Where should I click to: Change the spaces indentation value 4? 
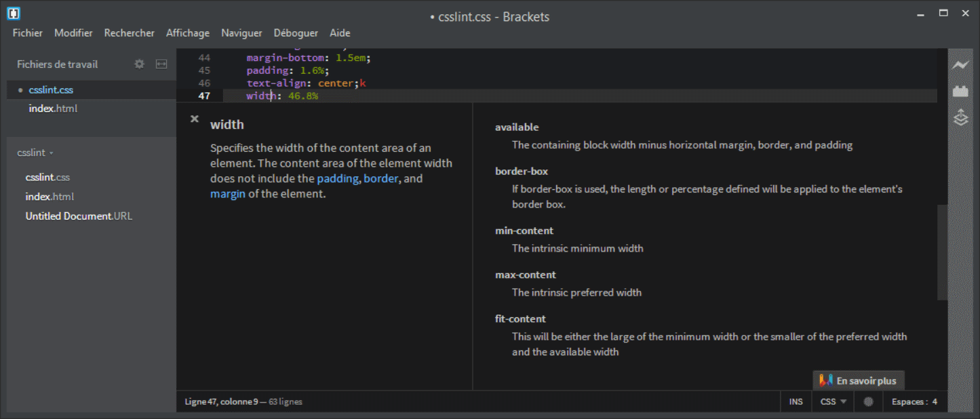click(935, 401)
